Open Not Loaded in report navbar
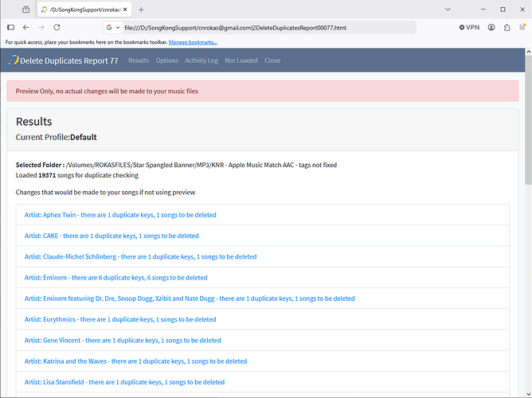Screen dimensions: 532x398 coord(241,60)
